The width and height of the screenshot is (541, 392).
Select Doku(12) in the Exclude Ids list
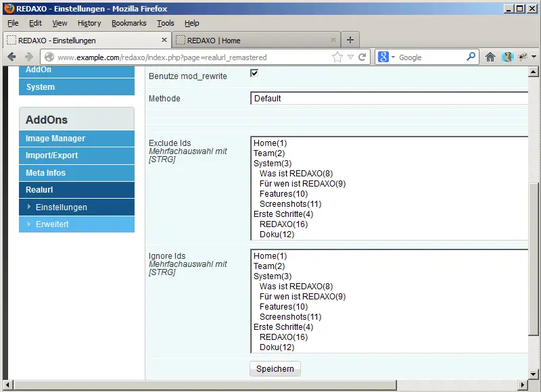coord(390,235)
